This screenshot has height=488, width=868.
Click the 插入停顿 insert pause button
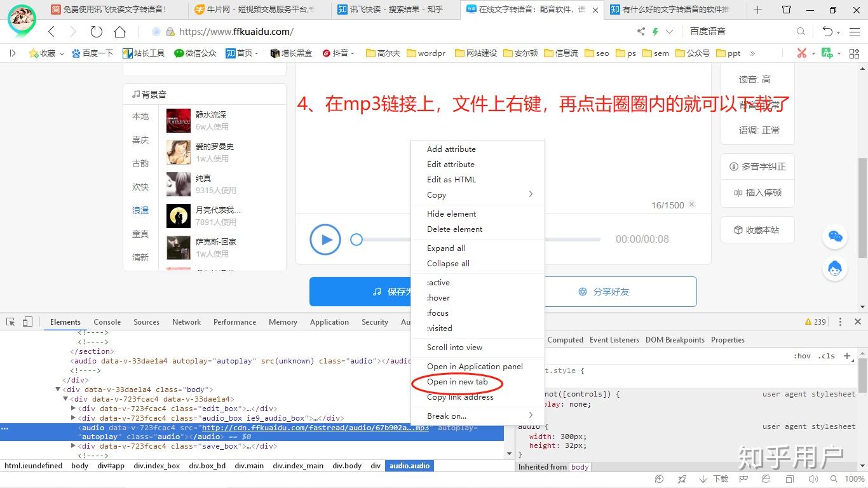coord(757,193)
